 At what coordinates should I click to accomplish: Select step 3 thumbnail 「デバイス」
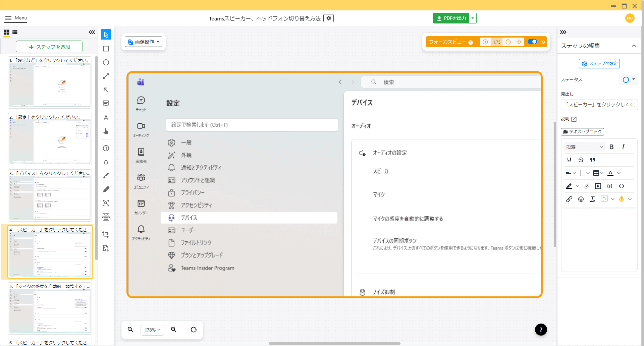point(50,195)
